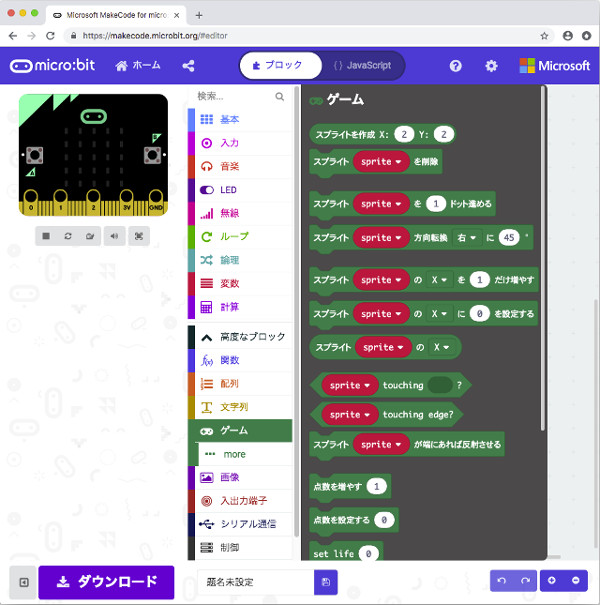The image size is (600, 605).
Task: Click the 45 degree value field
Action: click(509, 238)
